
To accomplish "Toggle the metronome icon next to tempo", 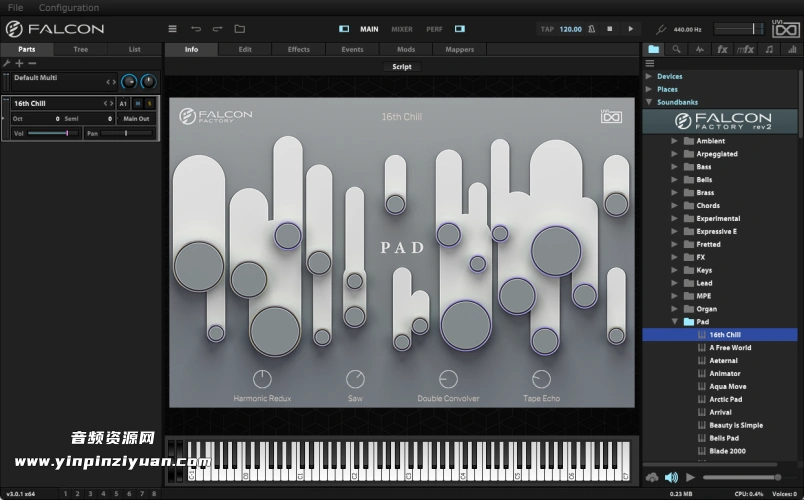I will tap(592, 29).
